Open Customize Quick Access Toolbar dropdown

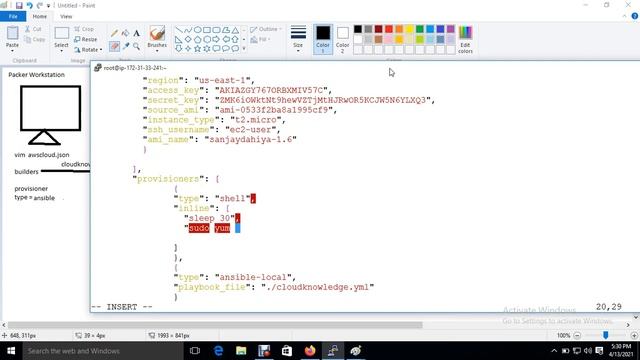pyautogui.click(x=49, y=6)
